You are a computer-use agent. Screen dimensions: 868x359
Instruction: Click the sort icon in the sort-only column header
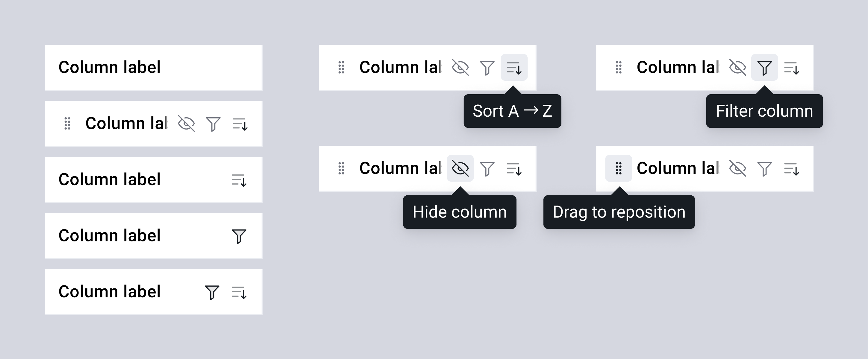coord(239,180)
